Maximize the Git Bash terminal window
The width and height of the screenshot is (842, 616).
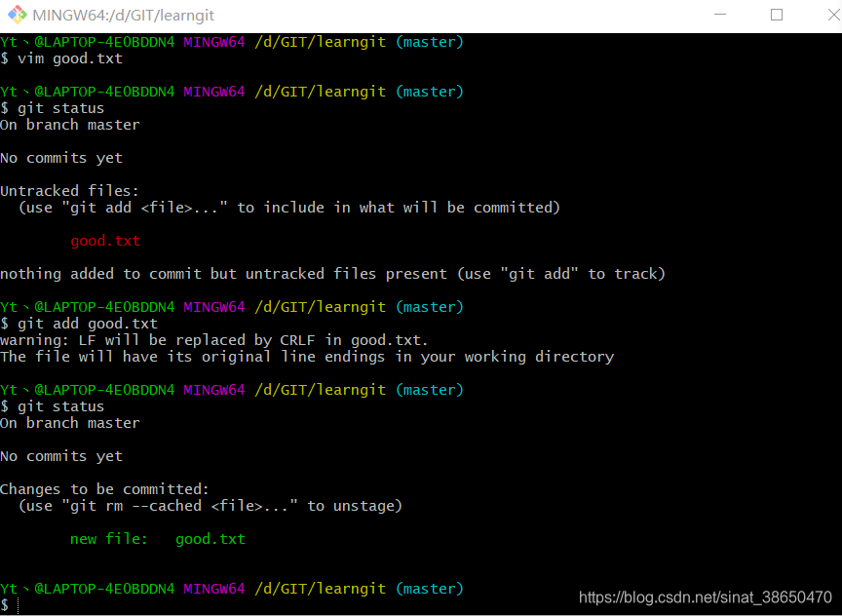point(777,15)
